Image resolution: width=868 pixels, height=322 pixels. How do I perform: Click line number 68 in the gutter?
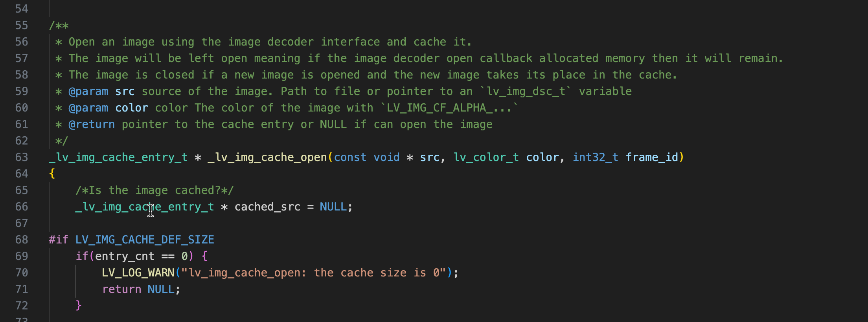click(22, 240)
